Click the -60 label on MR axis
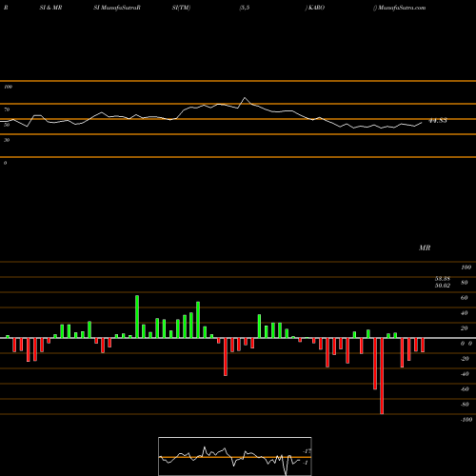The image size is (476, 476). [x=465, y=389]
